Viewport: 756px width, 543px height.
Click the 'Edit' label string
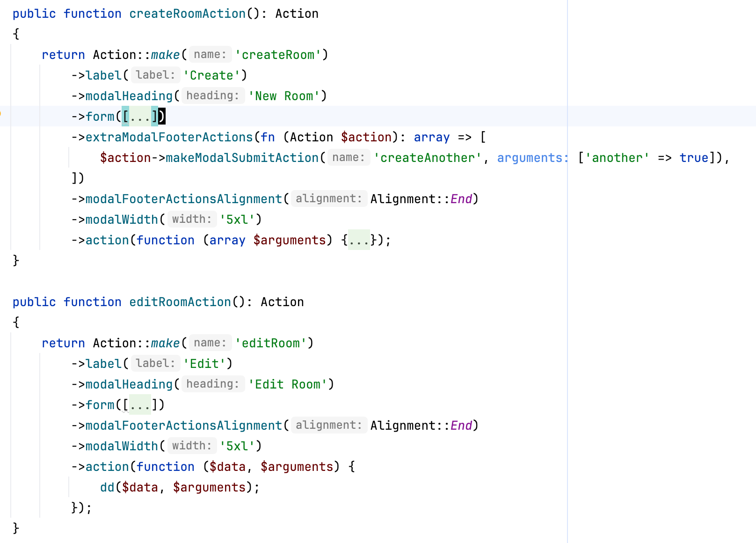click(204, 364)
